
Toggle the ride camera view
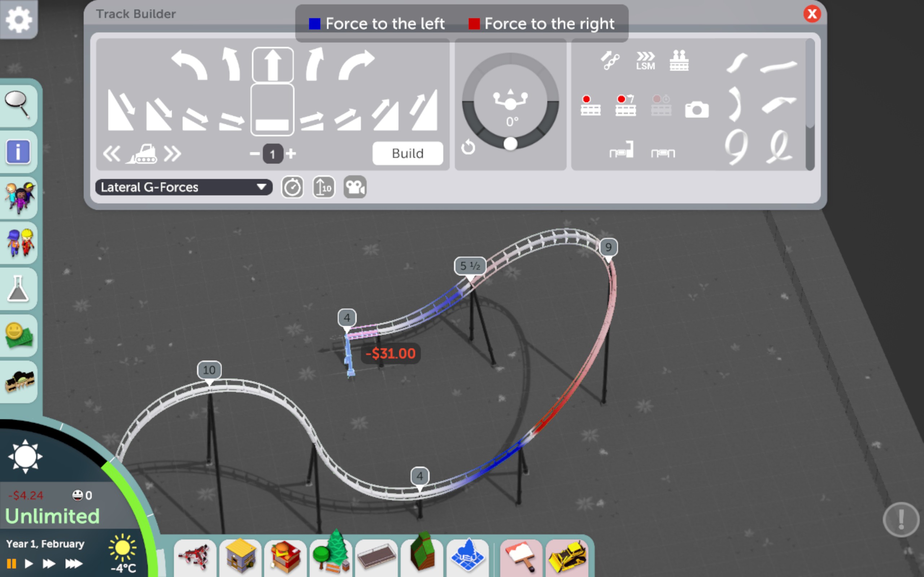(x=355, y=188)
